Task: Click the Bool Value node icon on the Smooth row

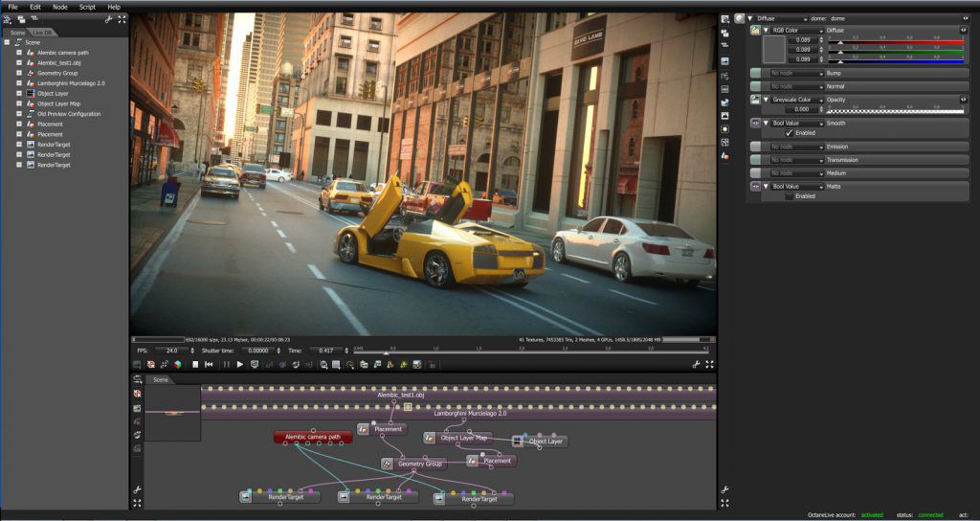Action: (755, 124)
